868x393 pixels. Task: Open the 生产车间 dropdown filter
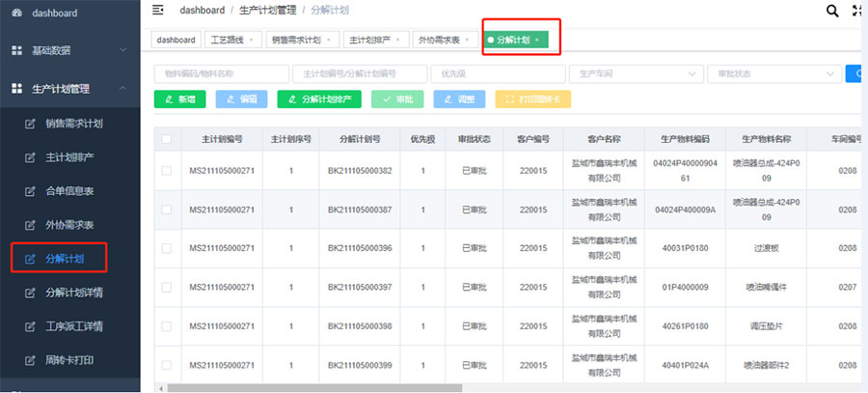tap(635, 73)
